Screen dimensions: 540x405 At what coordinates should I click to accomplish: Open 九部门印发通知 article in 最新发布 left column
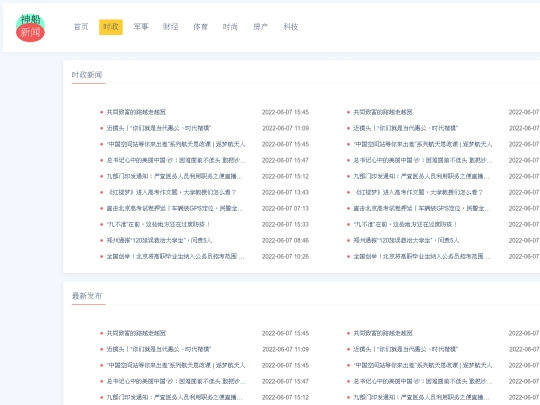pos(175,397)
